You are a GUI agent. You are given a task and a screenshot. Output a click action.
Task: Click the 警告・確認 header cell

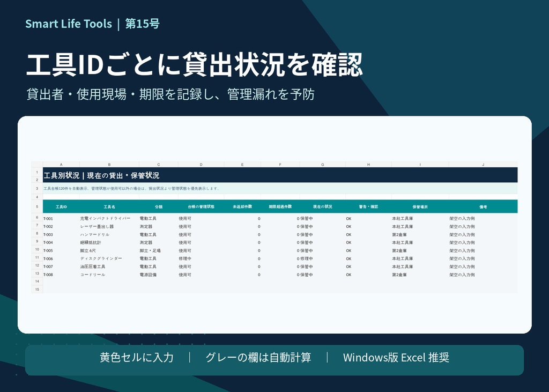click(x=368, y=206)
